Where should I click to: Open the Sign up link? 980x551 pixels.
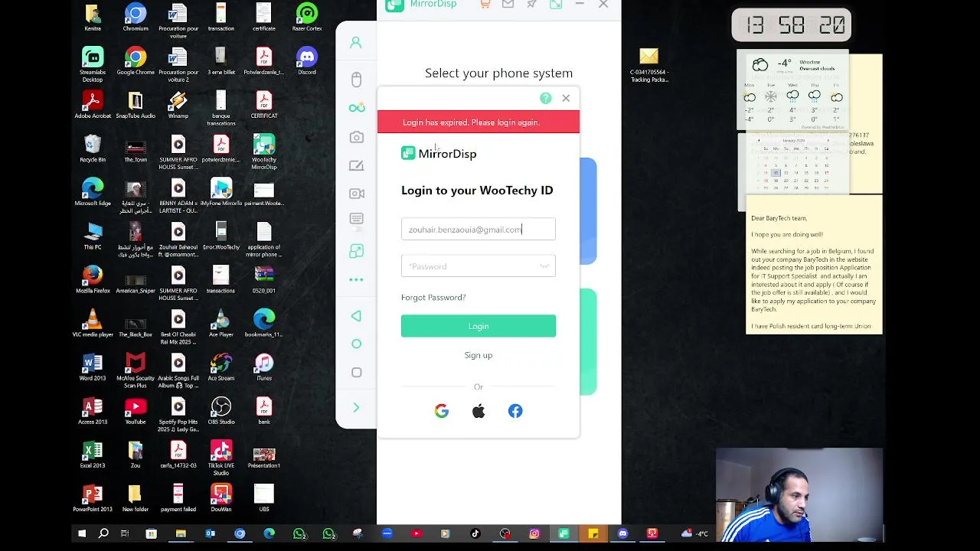[479, 355]
